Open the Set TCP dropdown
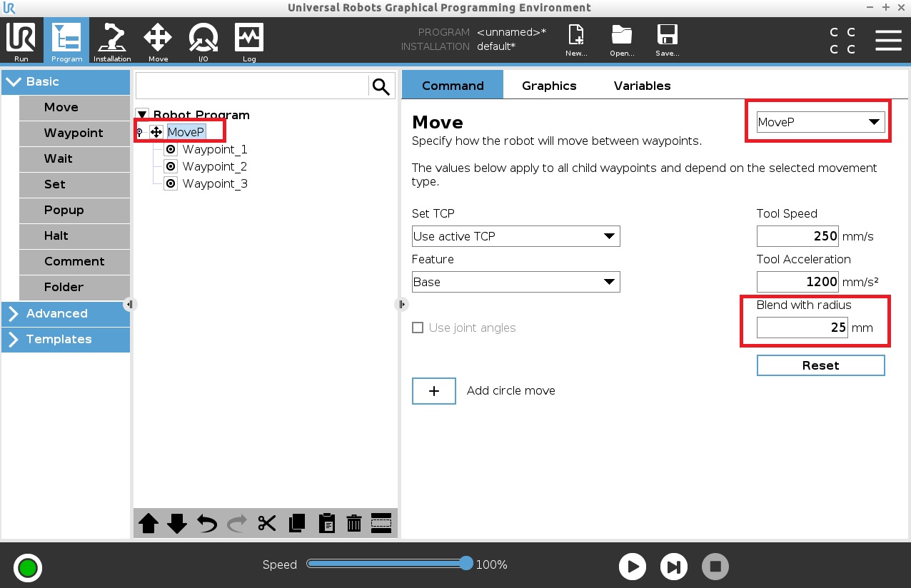911x588 pixels. pos(515,236)
